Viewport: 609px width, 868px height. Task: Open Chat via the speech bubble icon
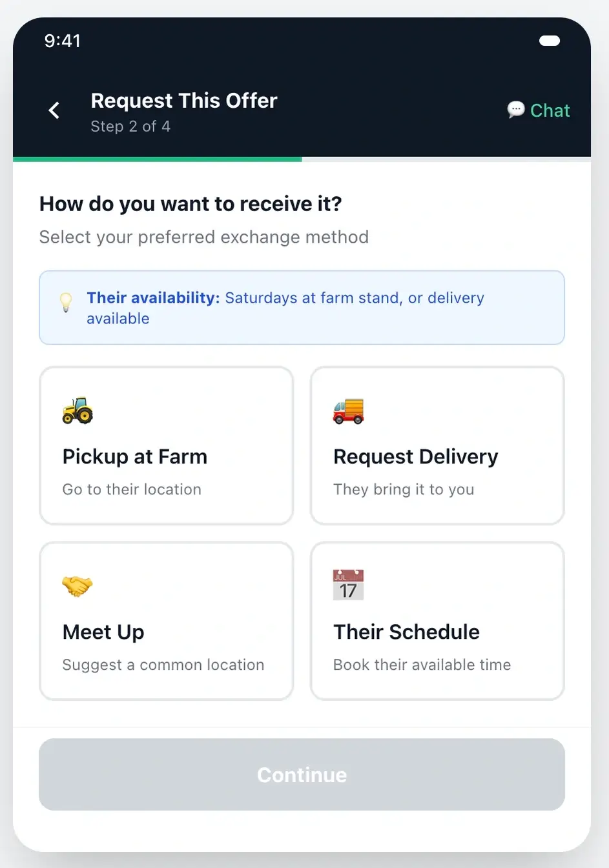tap(515, 110)
